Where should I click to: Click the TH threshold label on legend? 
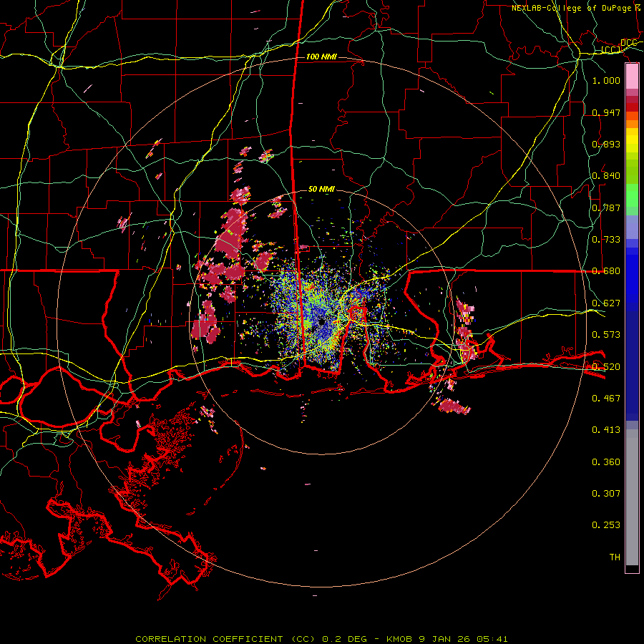[x=615, y=557]
